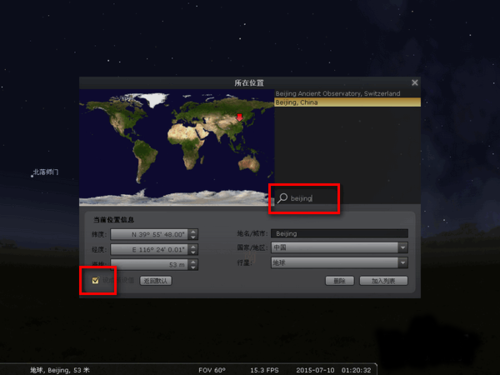Screen dimensions: 500x375
Task: Click the red location marker on map
Action: click(239, 117)
